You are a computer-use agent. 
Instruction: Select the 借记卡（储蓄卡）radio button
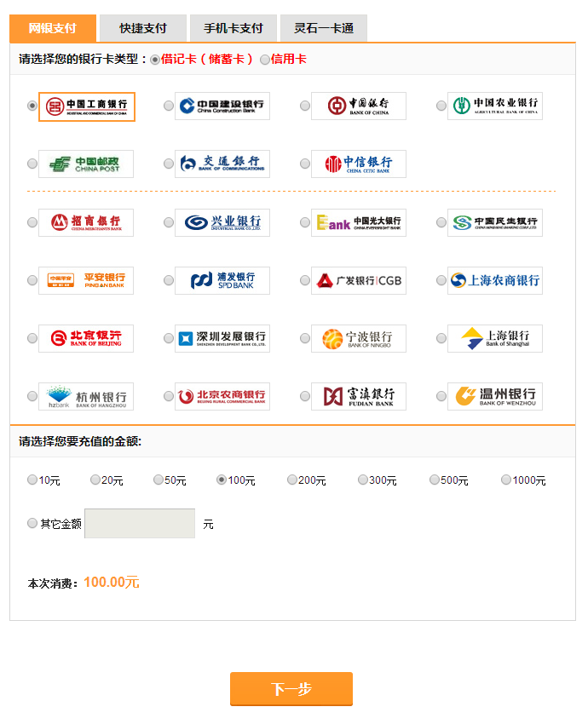pyautogui.click(x=155, y=60)
